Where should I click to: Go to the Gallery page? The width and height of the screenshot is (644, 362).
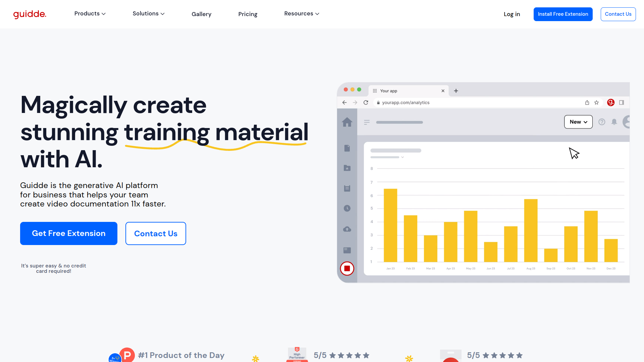(x=201, y=14)
